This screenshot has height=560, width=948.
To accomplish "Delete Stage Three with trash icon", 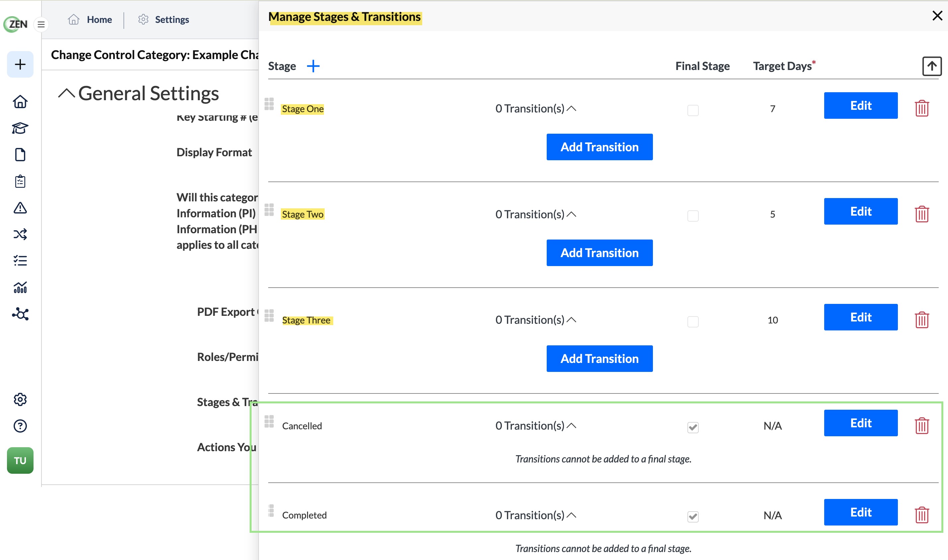I will point(921,319).
